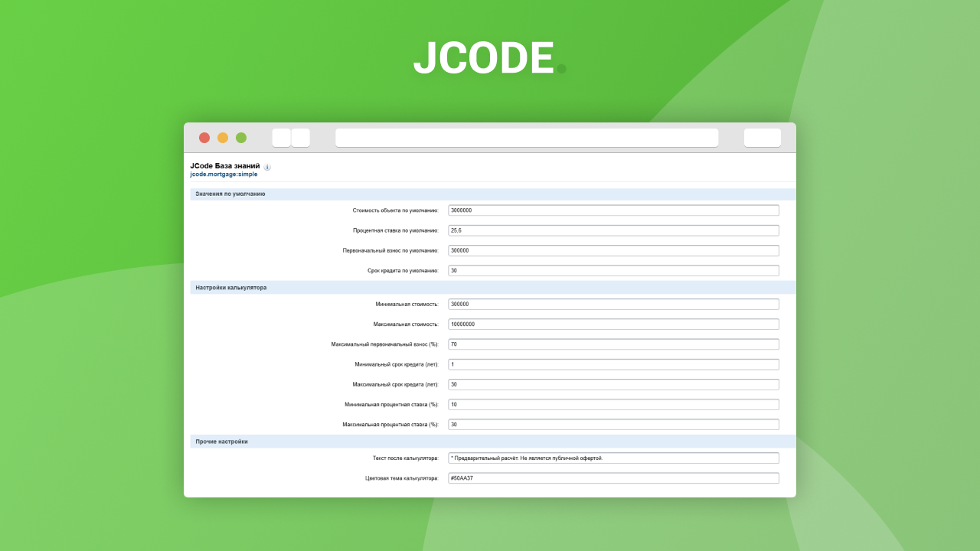This screenshot has width=980, height=551.
Task: Click the info icon beside JCode База знаний
Action: click(267, 167)
